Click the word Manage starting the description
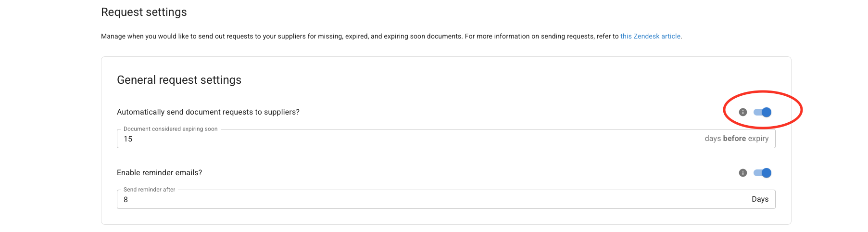The height and width of the screenshot is (232, 868). coord(113,36)
